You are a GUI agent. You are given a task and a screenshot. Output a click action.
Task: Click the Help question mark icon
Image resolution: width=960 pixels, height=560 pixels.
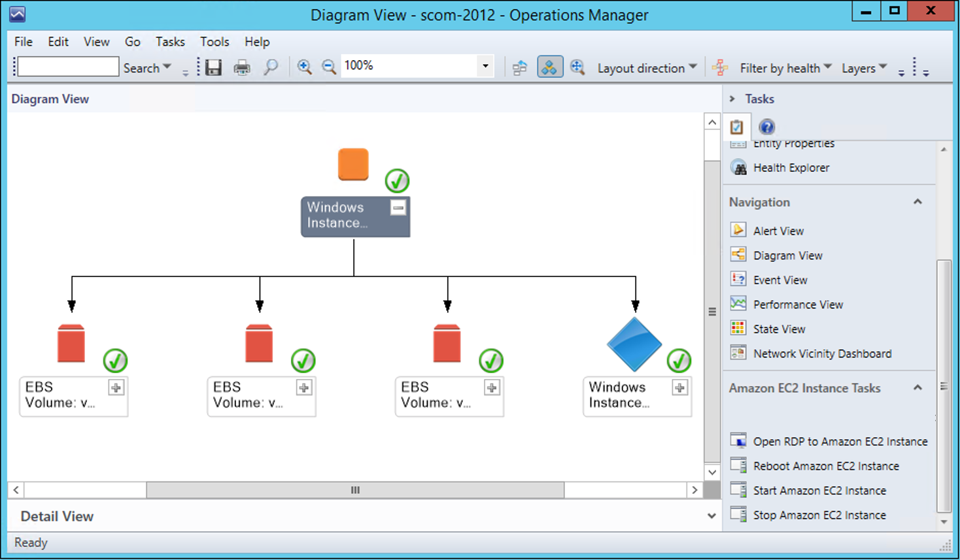click(x=766, y=127)
